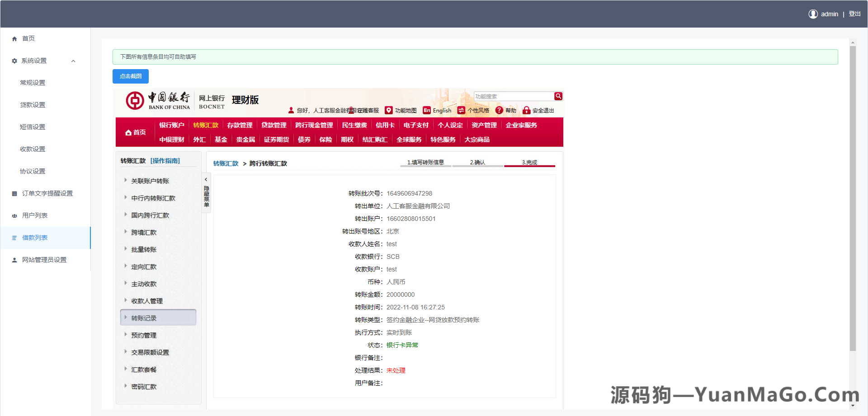Click the magnifier search icon
The width and height of the screenshot is (868, 416).
558,96
